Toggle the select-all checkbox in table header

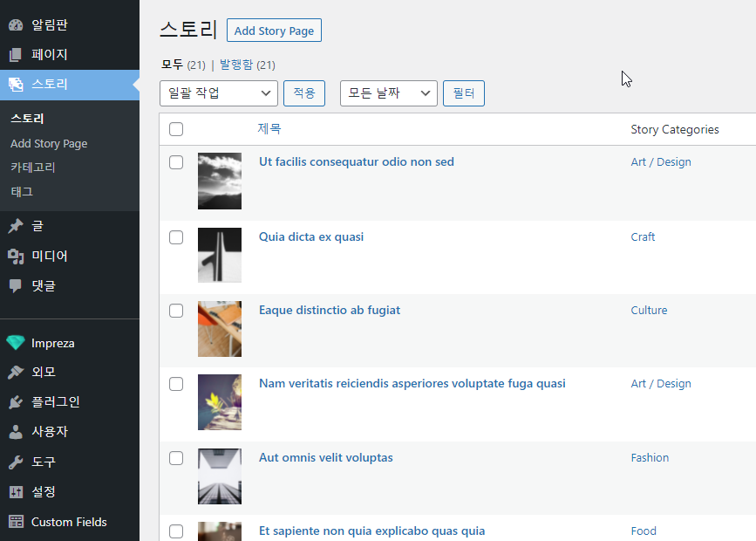(x=176, y=129)
